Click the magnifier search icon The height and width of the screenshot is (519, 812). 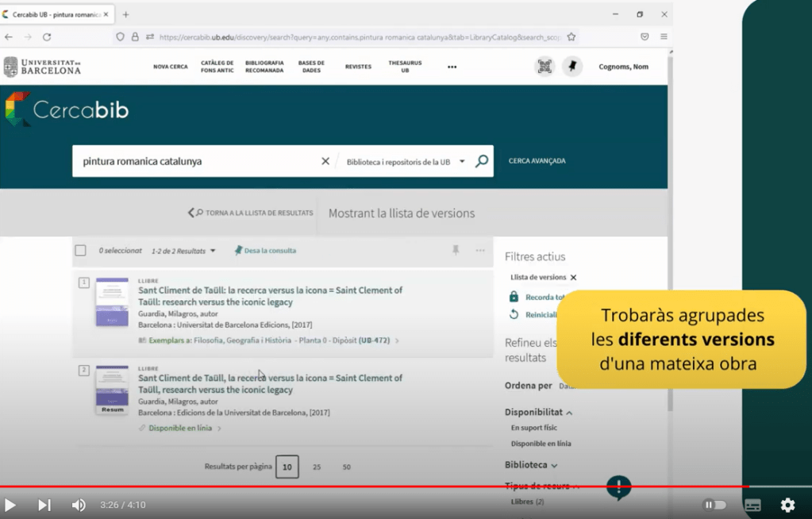tap(482, 161)
